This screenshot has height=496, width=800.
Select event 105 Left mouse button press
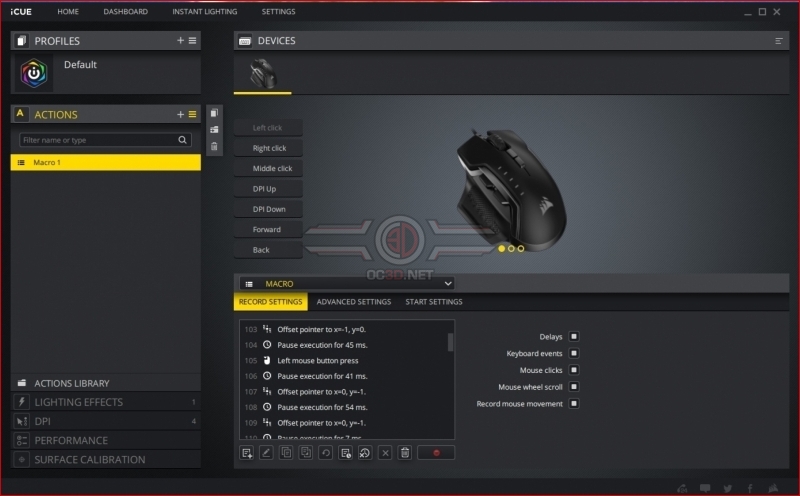[344, 360]
